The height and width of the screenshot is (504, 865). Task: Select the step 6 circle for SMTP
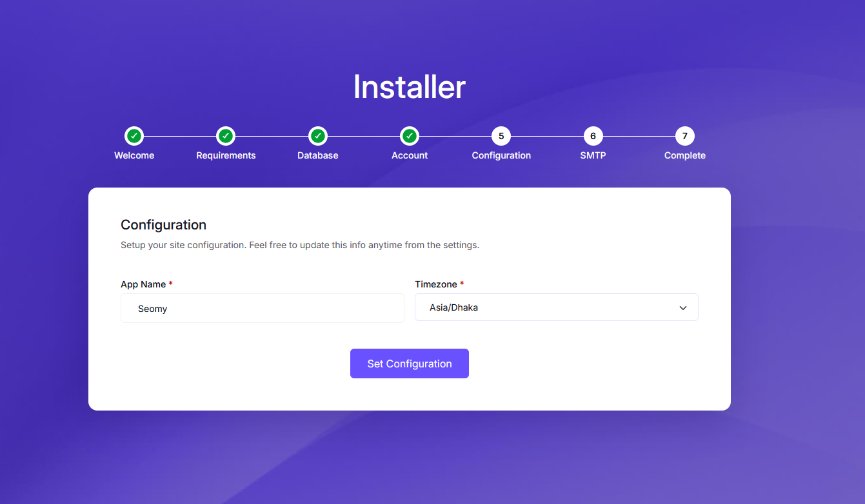click(593, 136)
